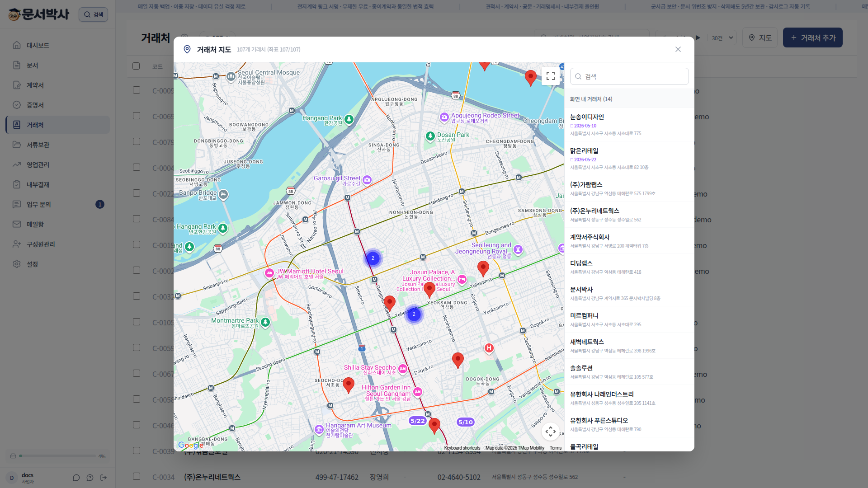Check the row C-0039 checkbox
868x488 pixels.
point(136,450)
